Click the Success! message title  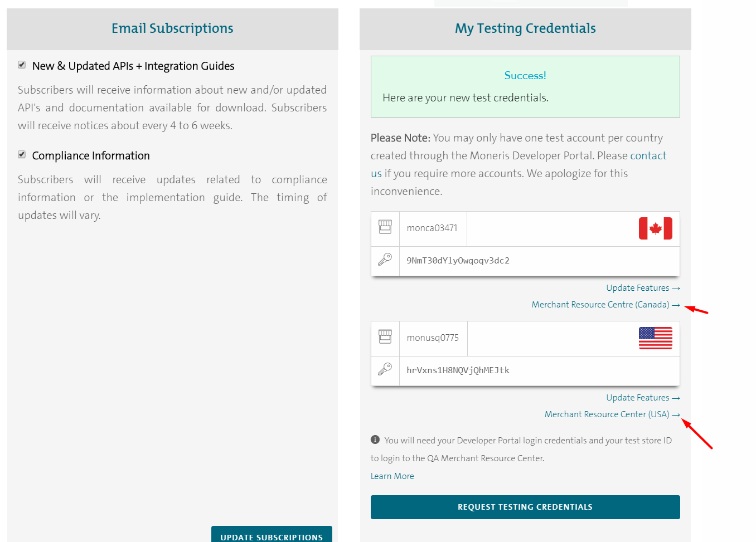(525, 75)
